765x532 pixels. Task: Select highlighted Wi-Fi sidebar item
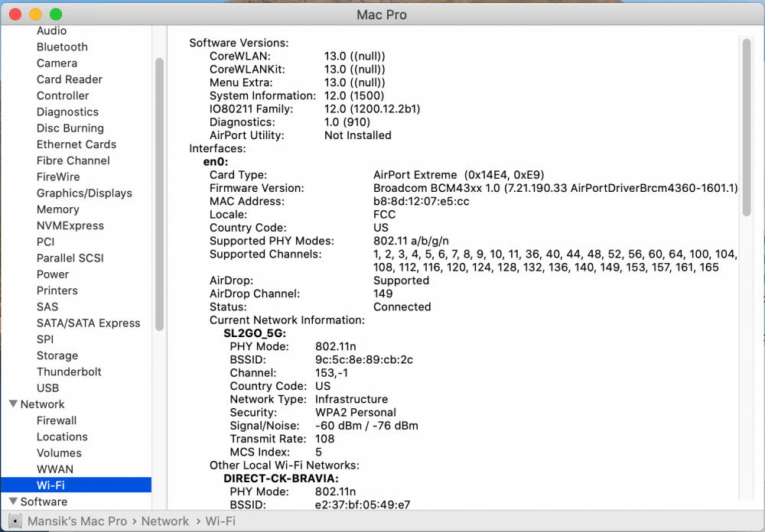coord(76,485)
